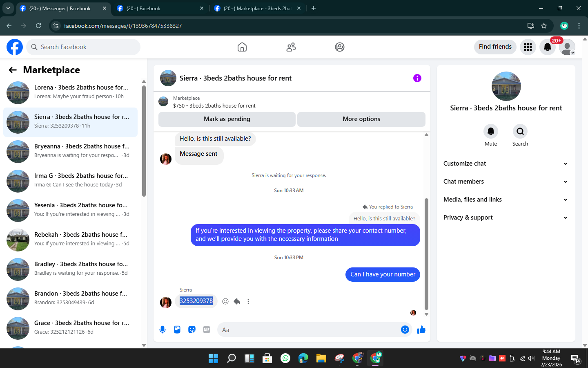Open WhatsApp from the taskbar

[x=285, y=358]
